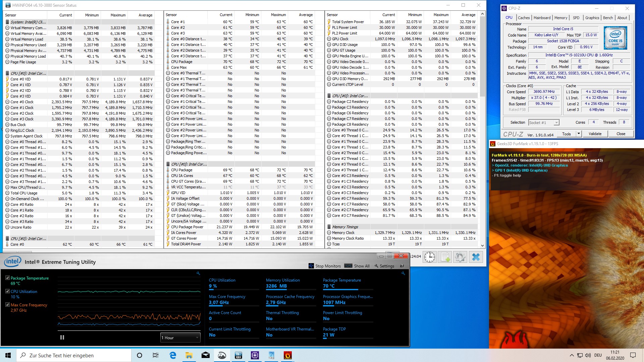Select the Ring/LLC Clock sensor row
The width and height of the screenshot is (644, 362).
tap(79, 130)
